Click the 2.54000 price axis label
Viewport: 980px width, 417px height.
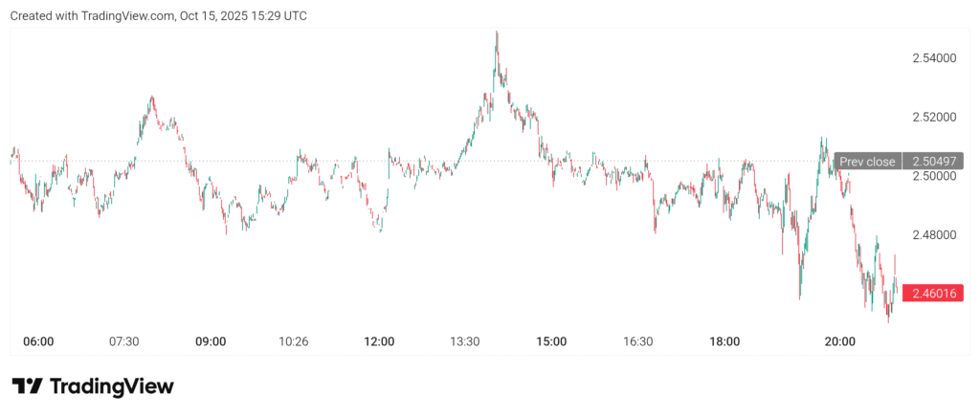935,58
